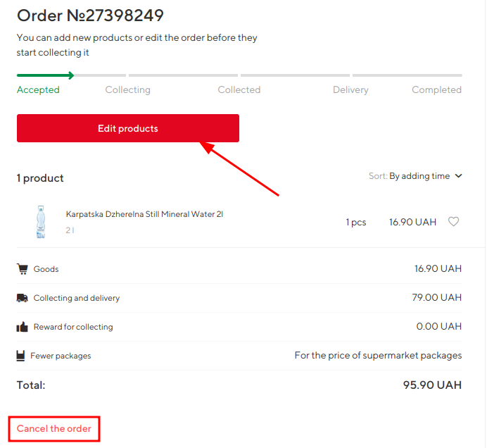The image size is (487, 448).
Task: Click the sort dropdown chevron arrow
Action: pyautogui.click(x=459, y=176)
